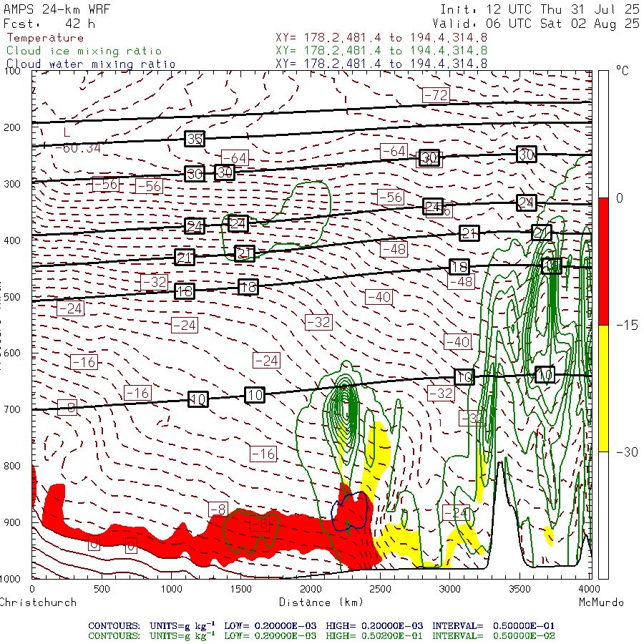Click the pressure axis label "200"

click(x=12, y=127)
